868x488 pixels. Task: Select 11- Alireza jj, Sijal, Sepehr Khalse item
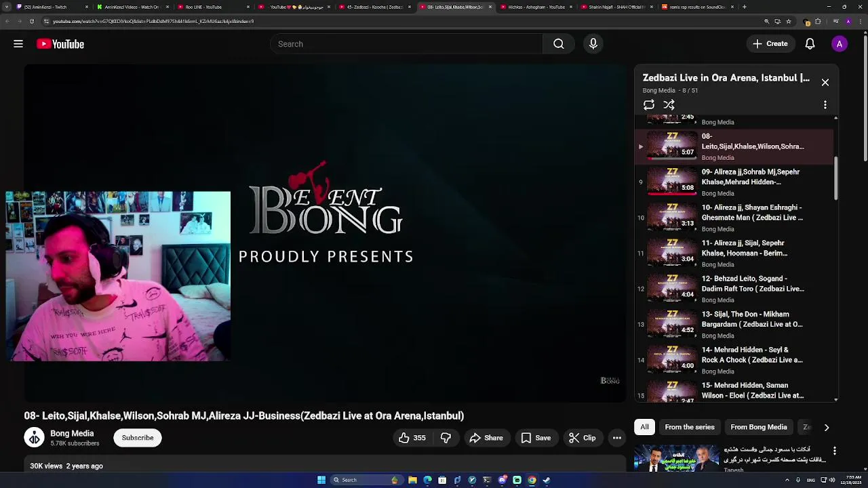(734, 253)
